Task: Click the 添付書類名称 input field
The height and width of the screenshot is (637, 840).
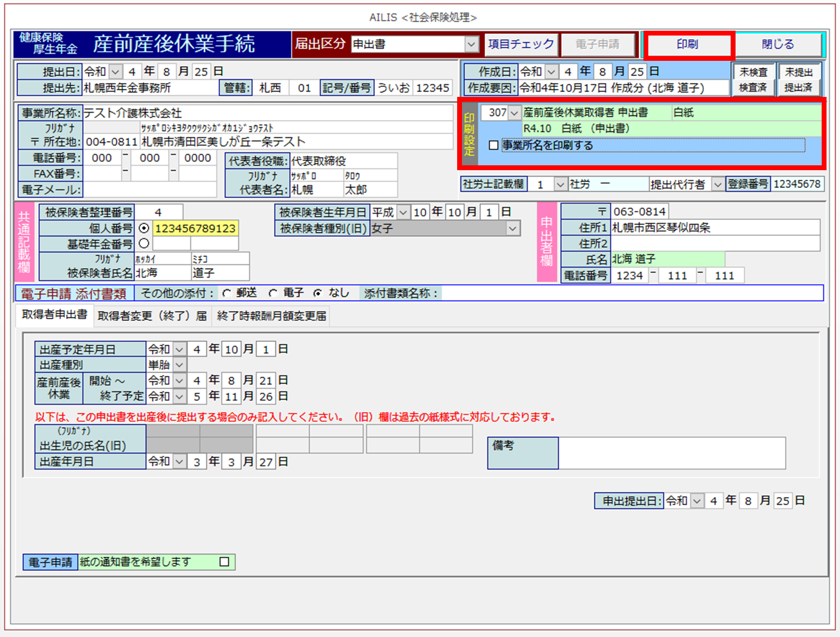Action: point(631,293)
